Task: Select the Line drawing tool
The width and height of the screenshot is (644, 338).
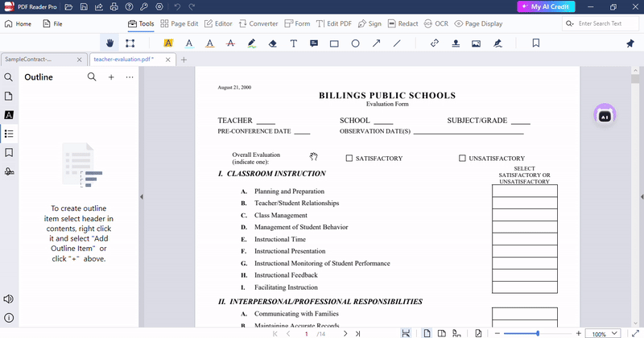Action: tap(397, 43)
